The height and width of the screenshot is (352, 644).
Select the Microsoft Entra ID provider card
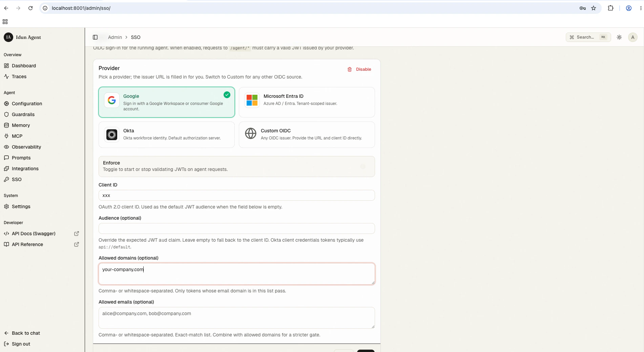307,102
